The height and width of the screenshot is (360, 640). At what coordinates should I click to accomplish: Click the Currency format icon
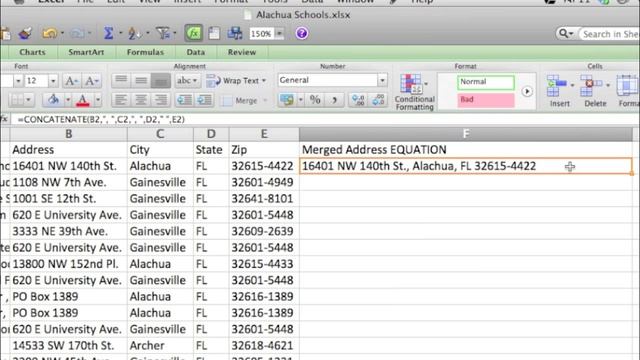click(287, 100)
